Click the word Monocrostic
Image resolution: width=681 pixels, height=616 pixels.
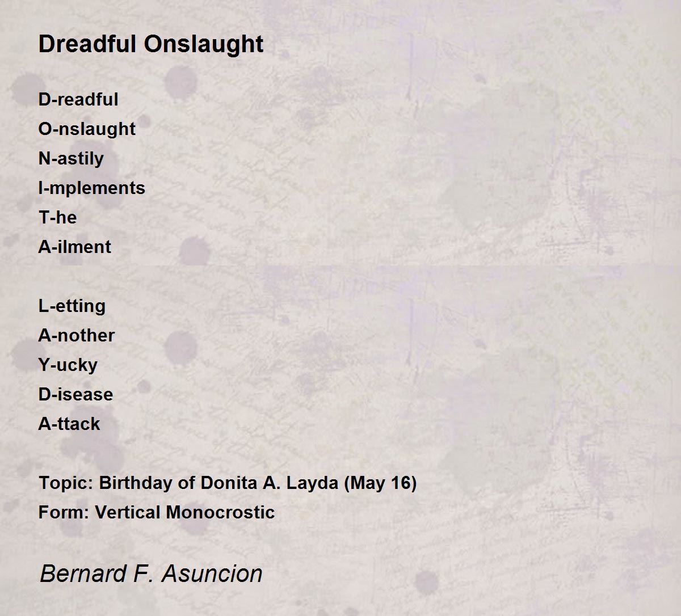221,512
